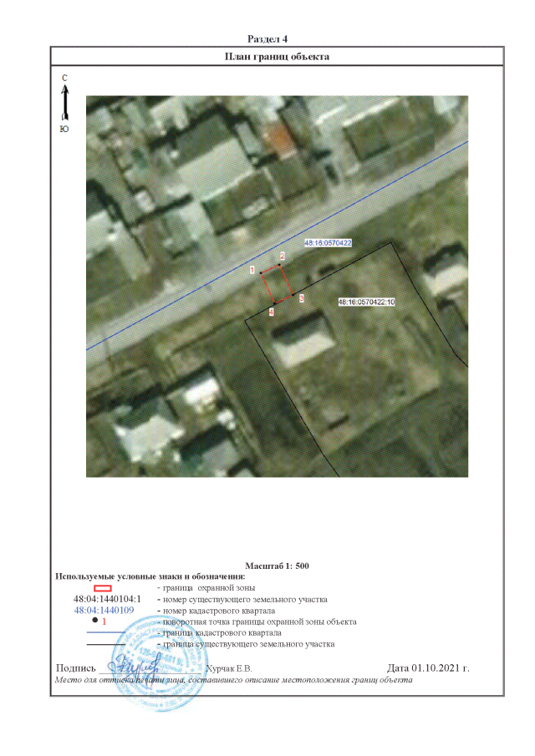Select the red protected-zone rectangle on map
535x756 pixels.
[x=277, y=284]
